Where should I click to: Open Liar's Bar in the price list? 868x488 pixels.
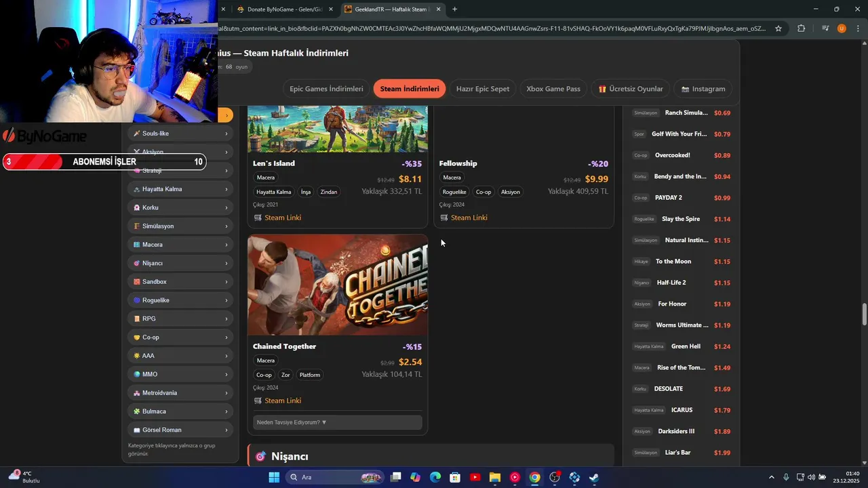[x=677, y=453]
